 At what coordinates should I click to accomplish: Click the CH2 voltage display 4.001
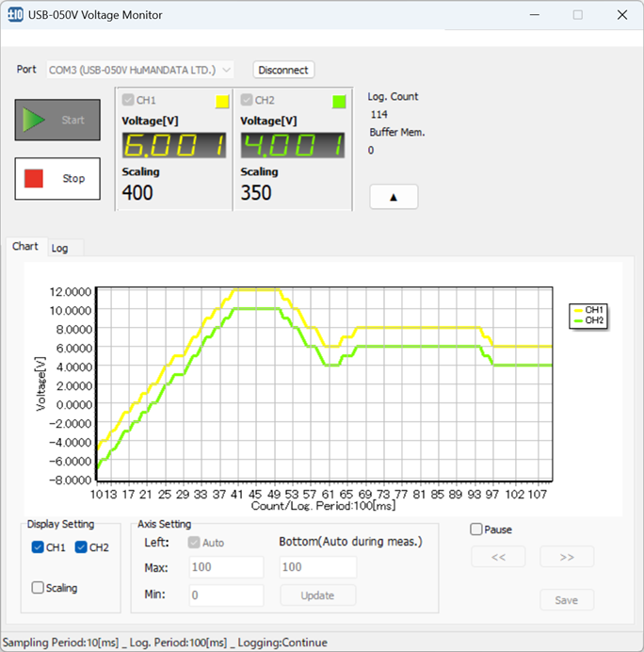pyautogui.click(x=293, y=145)
